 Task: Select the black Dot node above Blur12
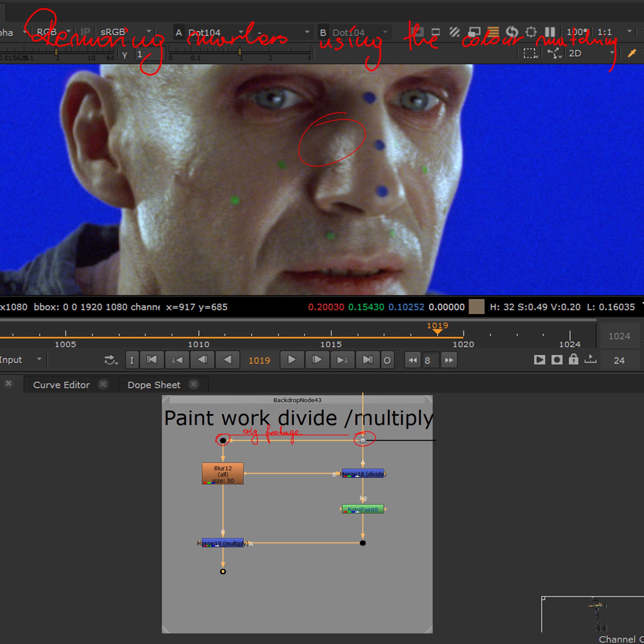coord(223,441)
